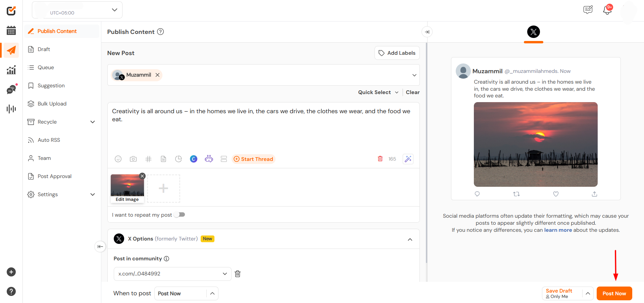Collapse the preview panel arrow
Viewport: 644px width, 303px height.
tap(427, 32)
